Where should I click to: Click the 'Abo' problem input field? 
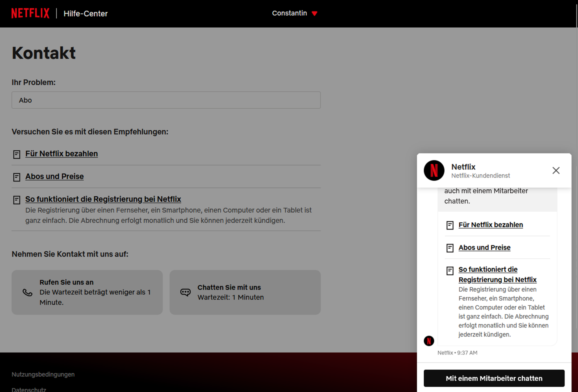tap(166, 100)
